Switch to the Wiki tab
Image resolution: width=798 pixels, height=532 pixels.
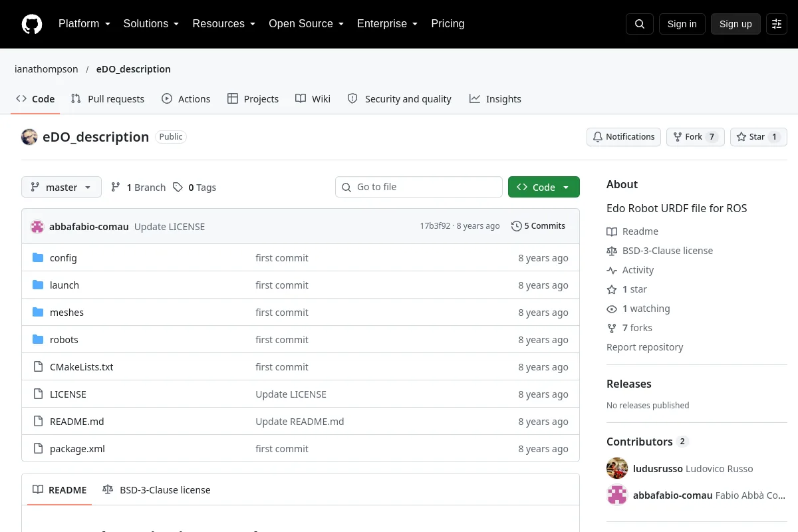313,99
